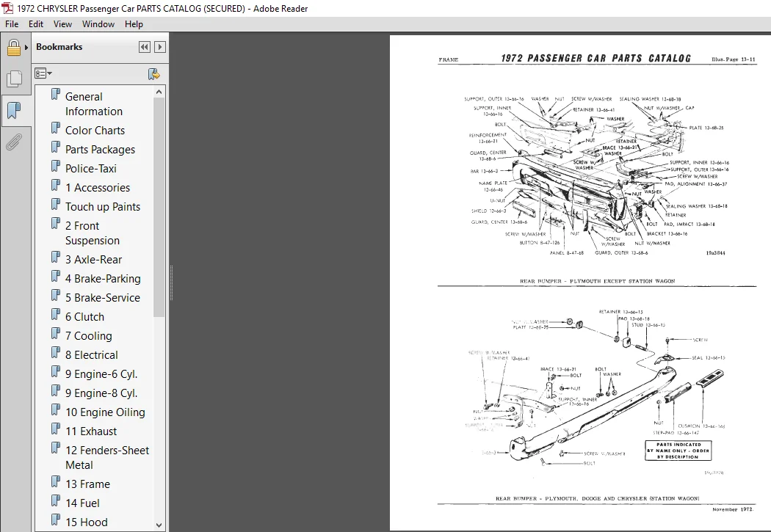This screenshot has height=532, width=771.
Task: Open the 9 Engine-8 Cyl. bookmark
Action: pos(101,393)
